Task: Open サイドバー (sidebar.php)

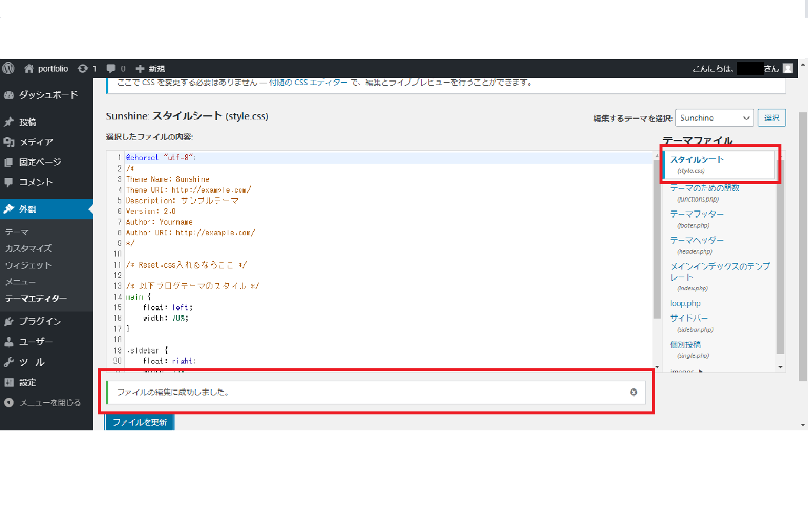Action: tap(691, 323)
